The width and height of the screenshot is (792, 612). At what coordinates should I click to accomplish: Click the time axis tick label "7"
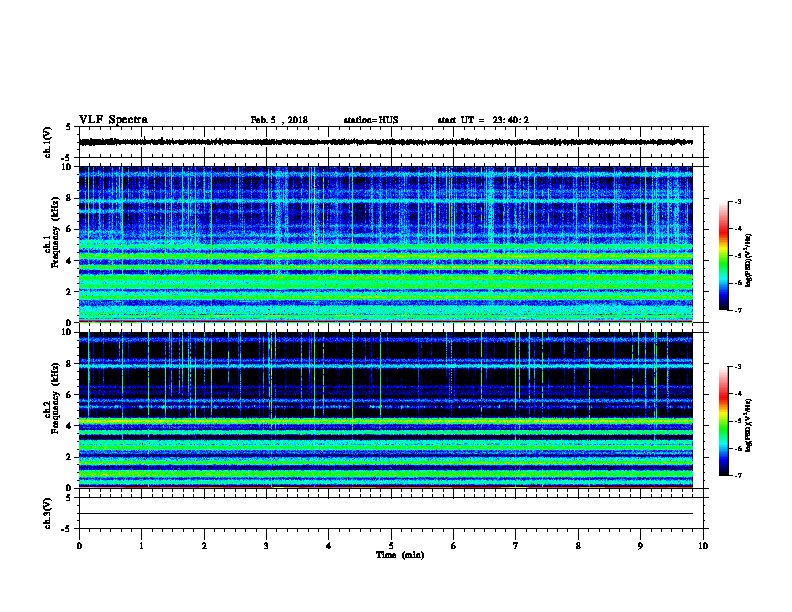(x=516, y=546)
